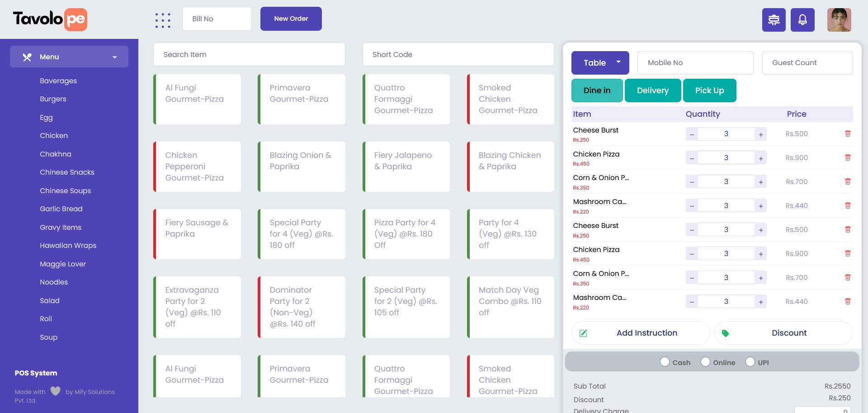Viewport: 868px width, 413px height.
Task: Delete the first Cheese Burst order item
Action: coord(848,133)
